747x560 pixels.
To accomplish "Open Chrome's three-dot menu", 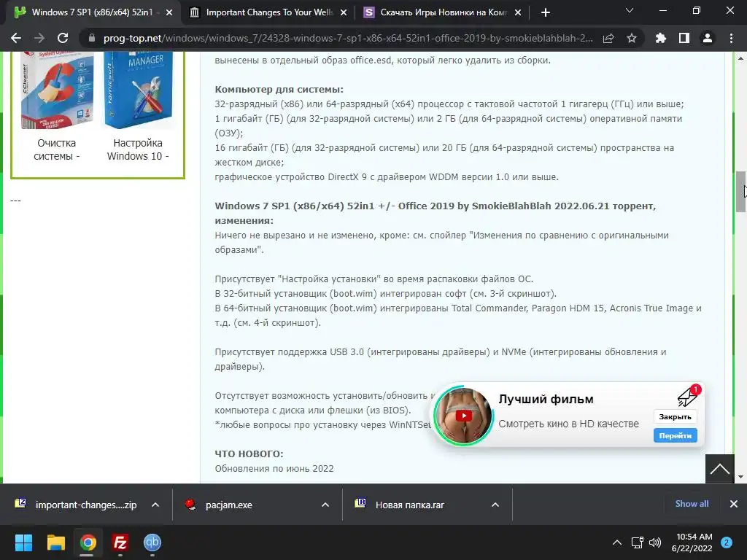I will click(x=731, y=38).
